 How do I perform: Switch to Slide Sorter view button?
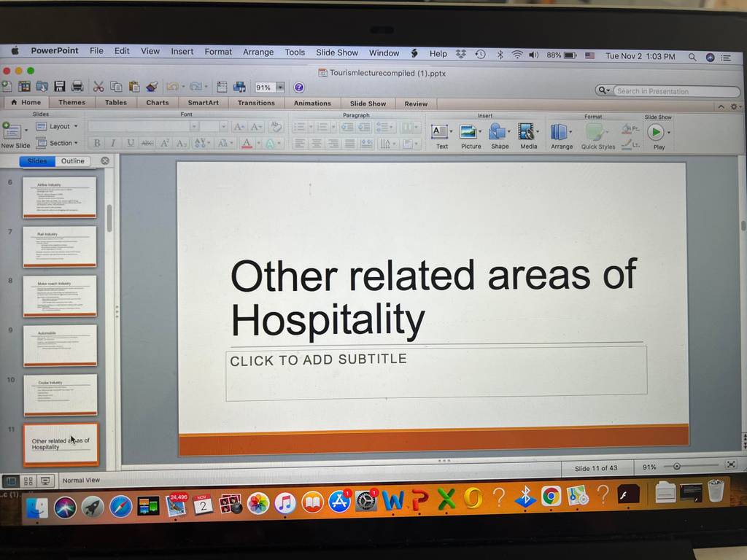click(x=28, y=481)
